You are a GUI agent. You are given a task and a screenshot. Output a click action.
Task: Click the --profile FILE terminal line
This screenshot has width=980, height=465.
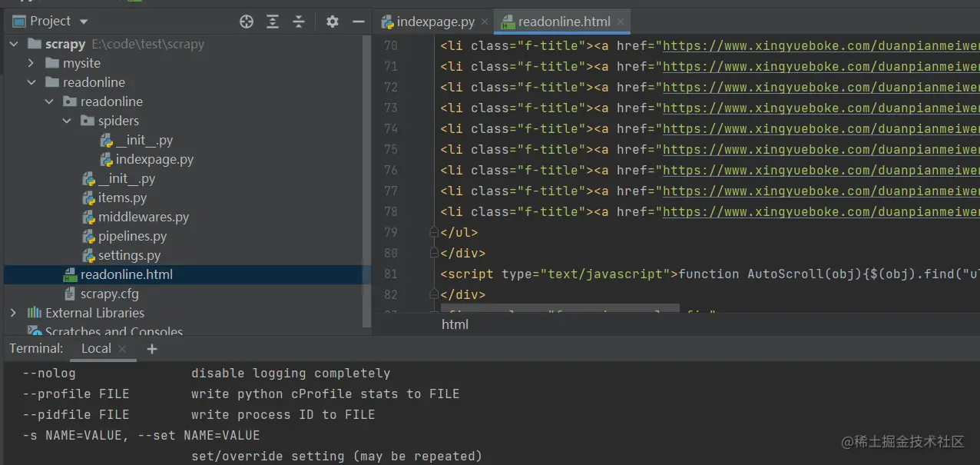pos(240,394)
